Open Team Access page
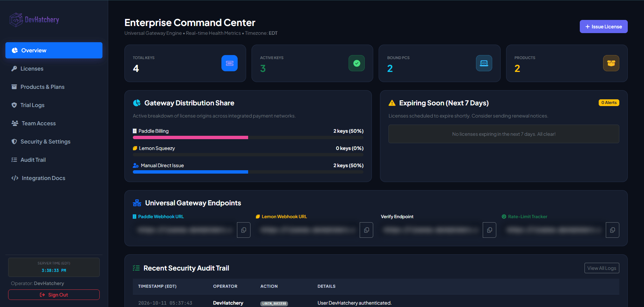 click(54, 123)
